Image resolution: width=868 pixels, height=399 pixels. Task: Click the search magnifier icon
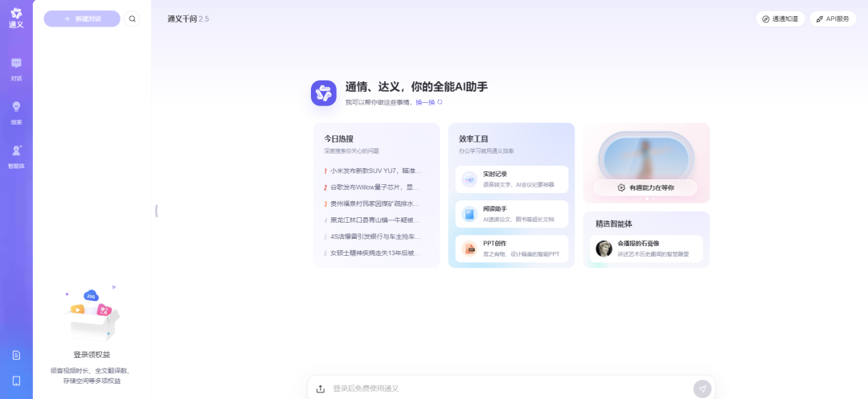133,19
